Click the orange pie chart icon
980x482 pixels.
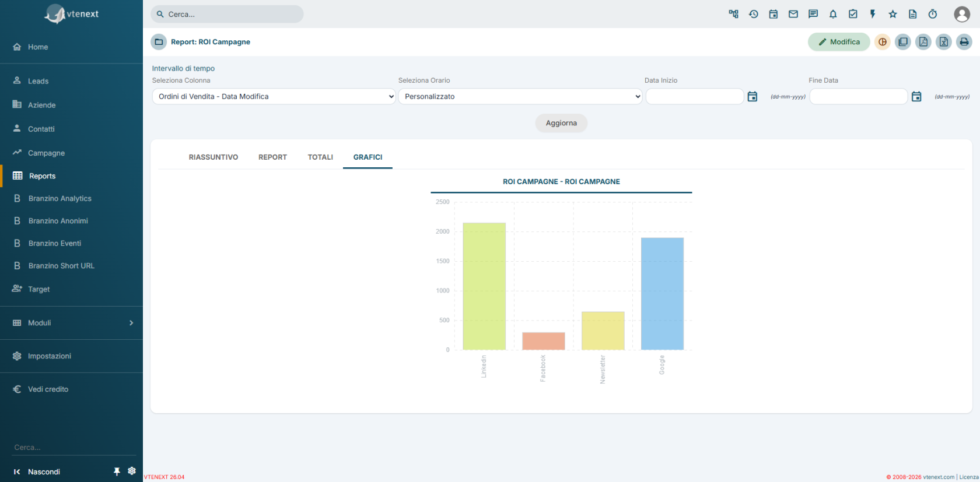click(x=883, y=42)
